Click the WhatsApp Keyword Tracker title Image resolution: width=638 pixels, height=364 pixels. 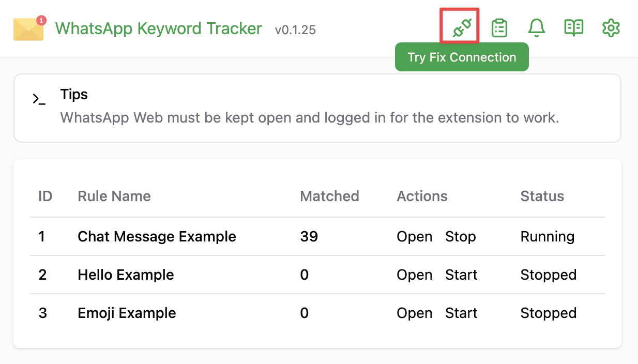click(159, 28)
